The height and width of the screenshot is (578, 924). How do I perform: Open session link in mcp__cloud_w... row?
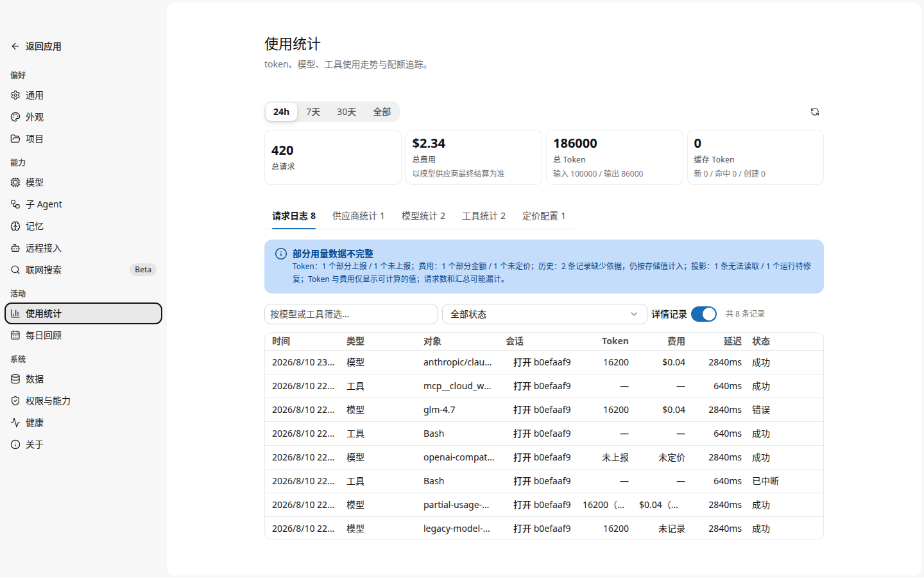point(542,386)
